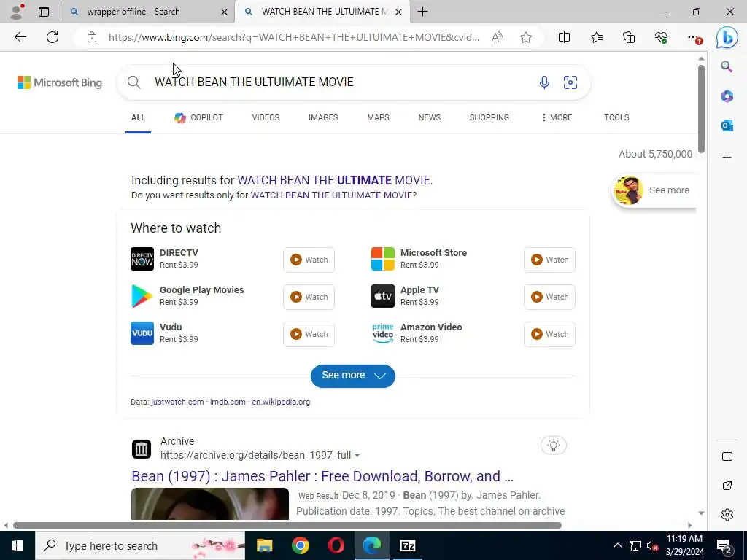Image resolution: width=747 pixels, height=560 pixels.
Task: Click Watch button for Google Play Movies
Action: [309, 297]
